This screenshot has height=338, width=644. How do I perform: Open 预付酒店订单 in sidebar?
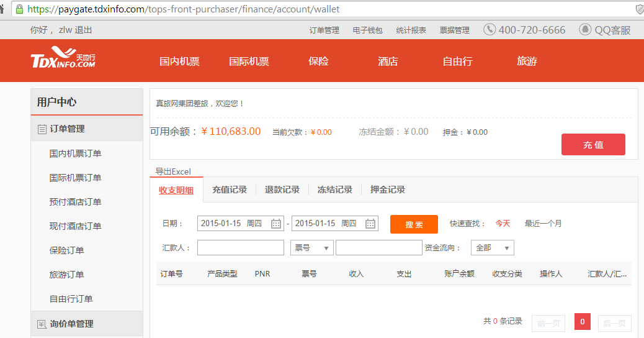(75, 202)
